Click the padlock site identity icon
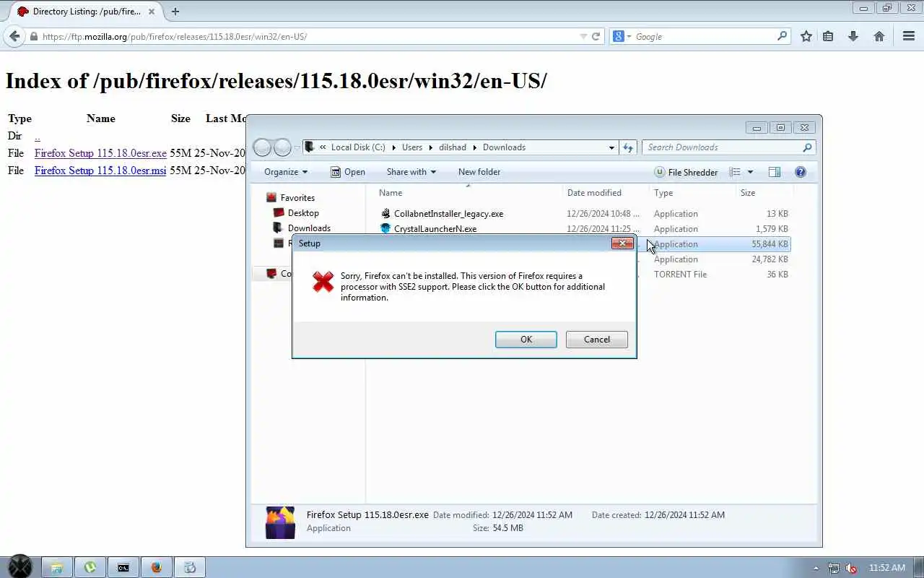924x578 pixels. [33, 36]
